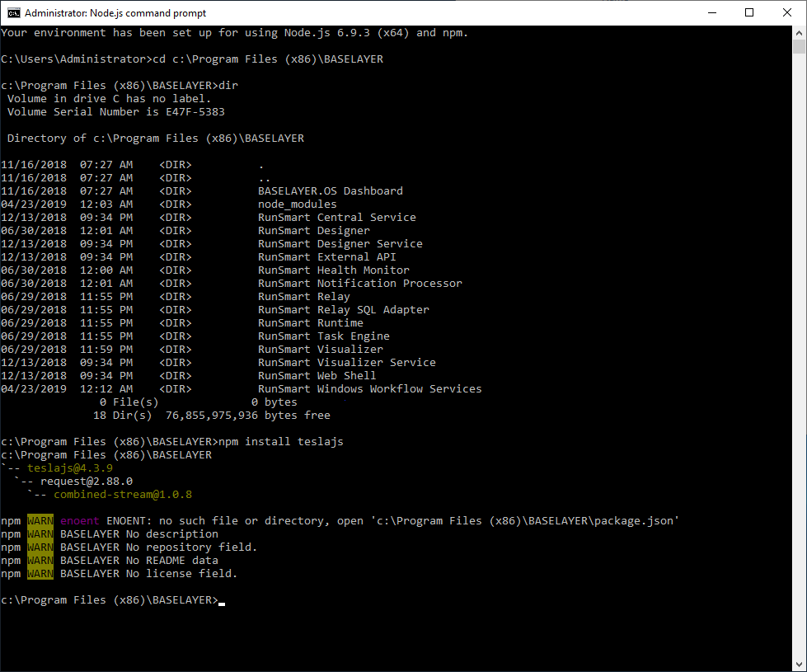Click 'BASELAYER No description' warning
807x672 pixels.
click(x=139, y=534)
